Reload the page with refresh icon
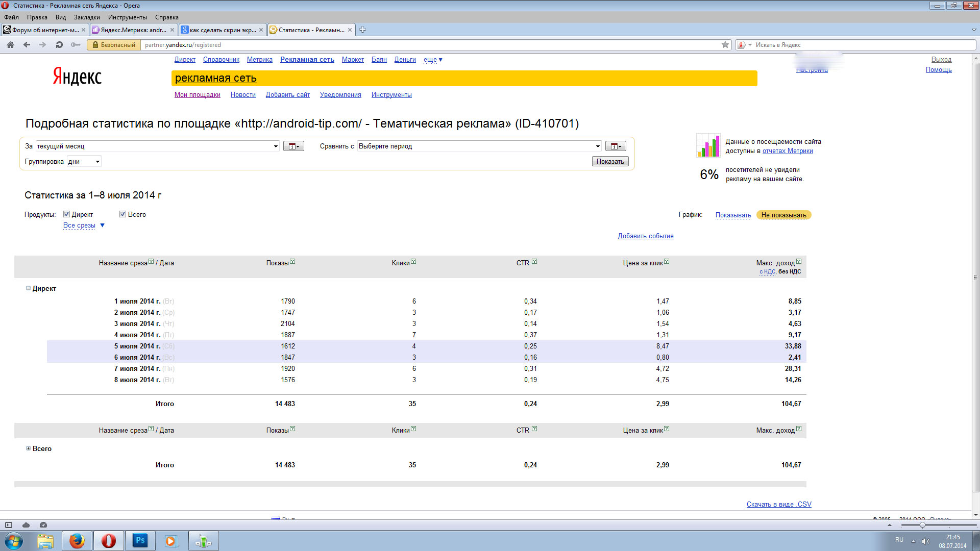The width and height of the screenshot is (980, 551). tap(59, 45)
